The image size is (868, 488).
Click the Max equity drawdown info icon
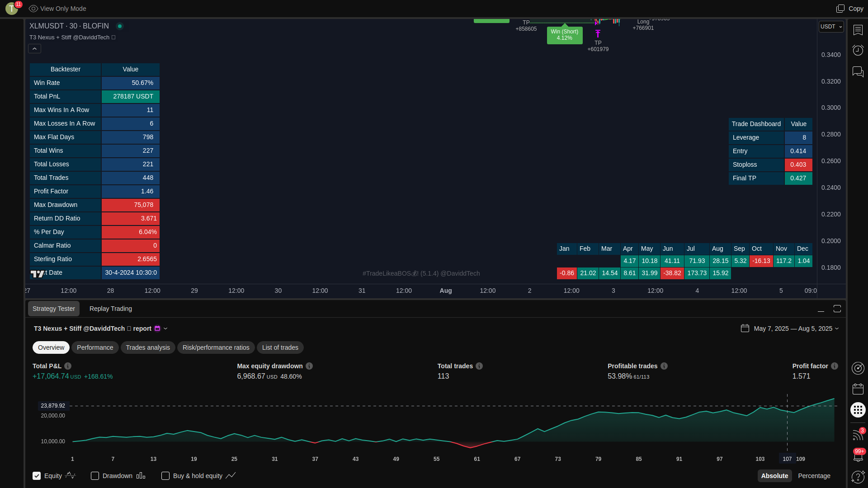click(x=309, y=366)
